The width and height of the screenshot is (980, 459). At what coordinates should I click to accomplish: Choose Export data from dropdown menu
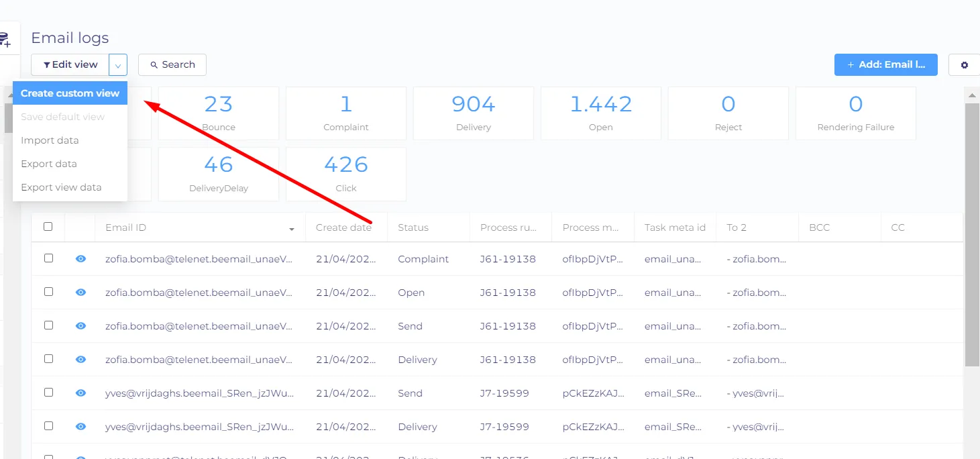[70, 164]
